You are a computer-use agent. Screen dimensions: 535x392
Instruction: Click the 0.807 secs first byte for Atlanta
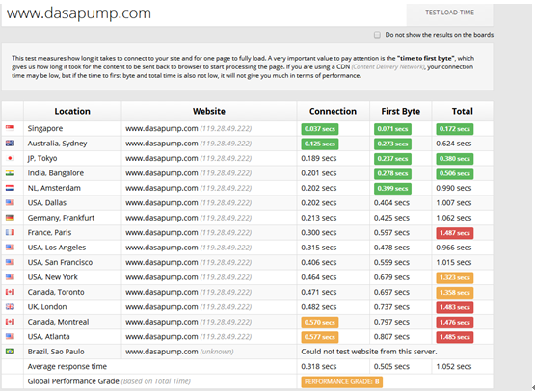click(x=391, y=337)
